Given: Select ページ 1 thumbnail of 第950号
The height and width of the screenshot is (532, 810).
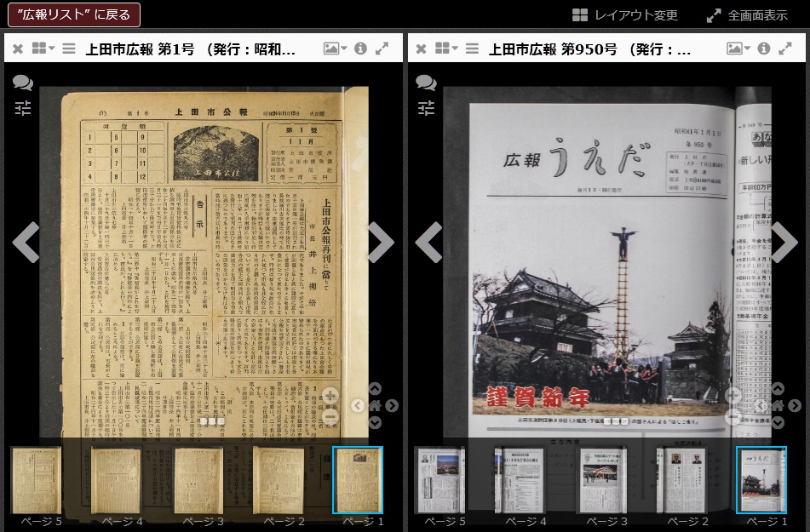Looking at the screenshot, I should coord(761,480).
